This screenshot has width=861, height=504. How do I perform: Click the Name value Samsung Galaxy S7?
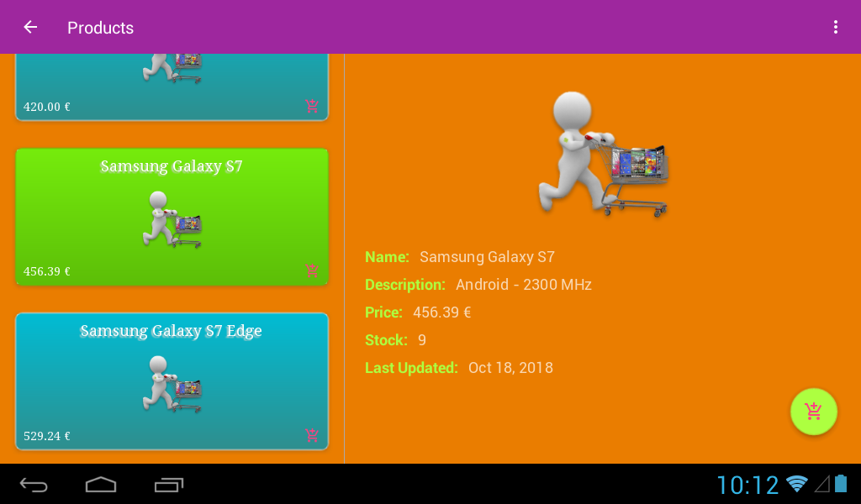point(487,257)
